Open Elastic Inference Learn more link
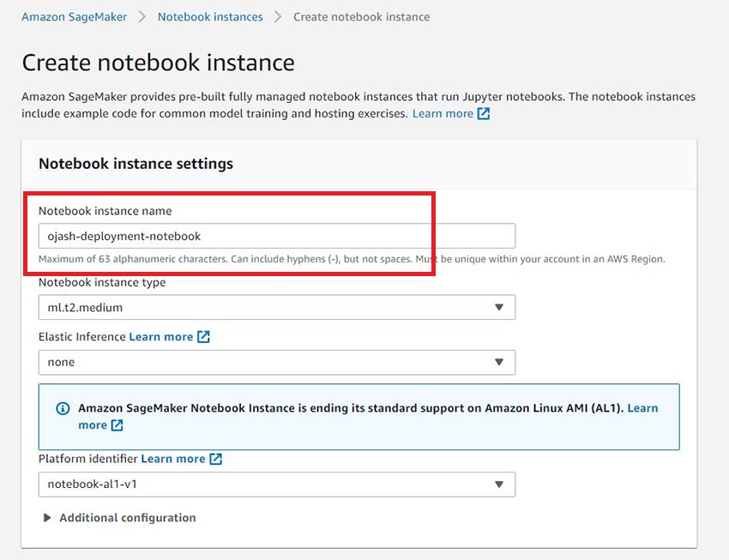729x560 pixels. coord(161,337)
